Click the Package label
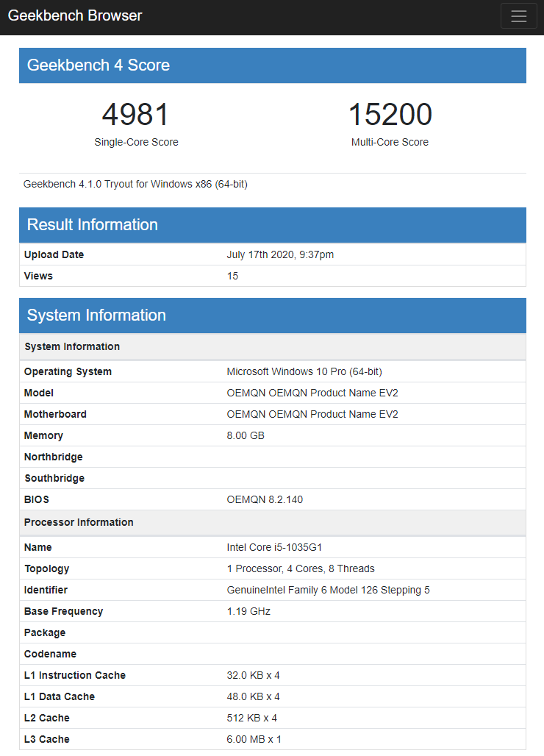 (x=45, y=632)
